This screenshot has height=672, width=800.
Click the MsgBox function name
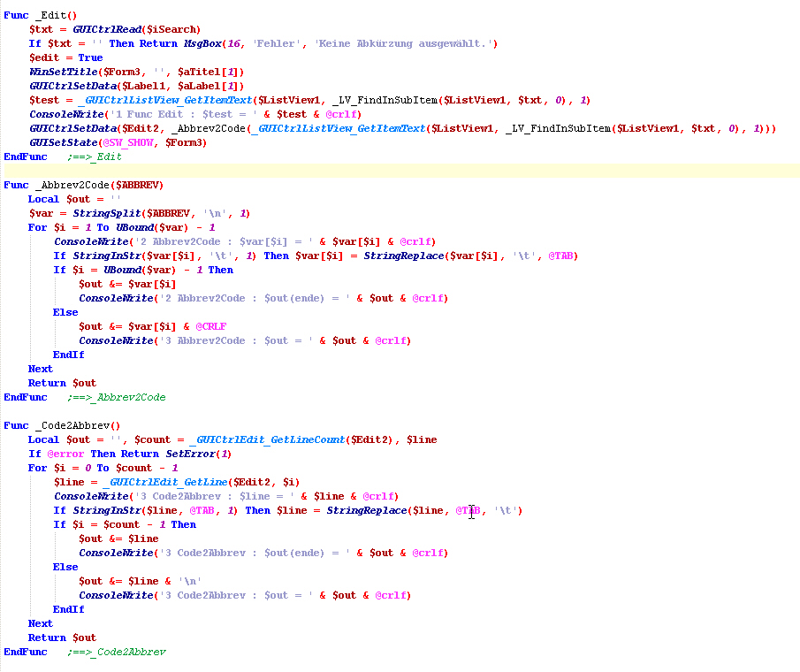coord(205,43)
